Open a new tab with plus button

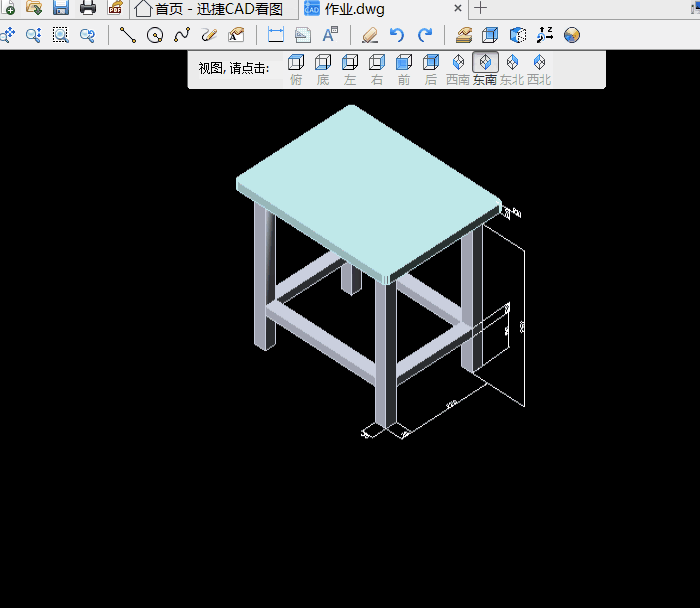pyautogui.click(x=481, y=9)
